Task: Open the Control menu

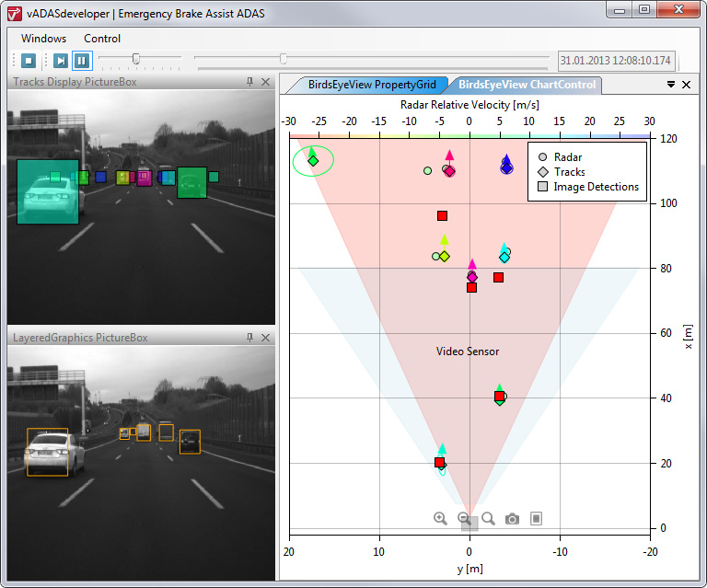Action: 102,39
